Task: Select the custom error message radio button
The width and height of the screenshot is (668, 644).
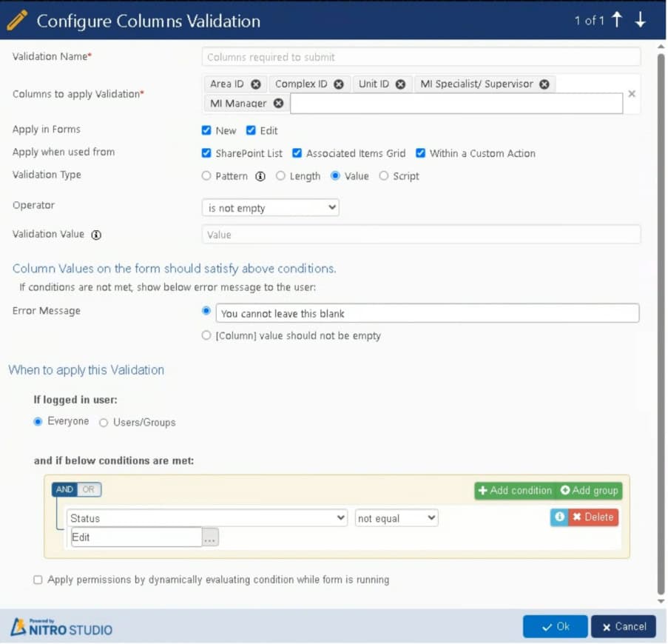Action: tap(206, 311)
